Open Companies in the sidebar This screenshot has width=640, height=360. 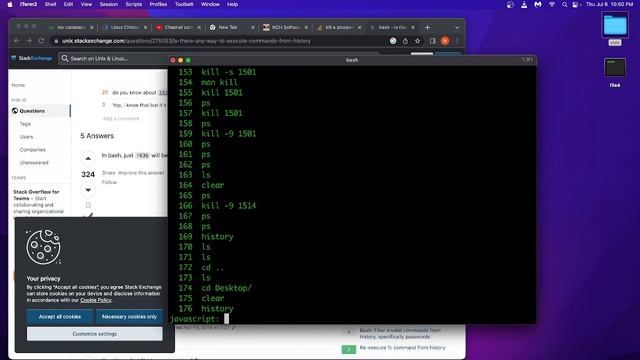[x=33, y=150]
